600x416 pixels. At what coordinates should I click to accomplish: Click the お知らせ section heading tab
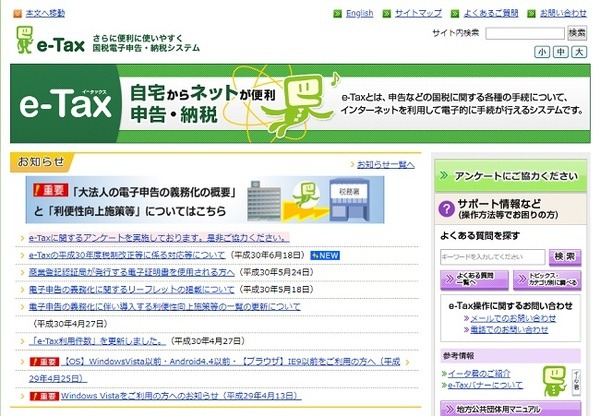pos(41,162)
